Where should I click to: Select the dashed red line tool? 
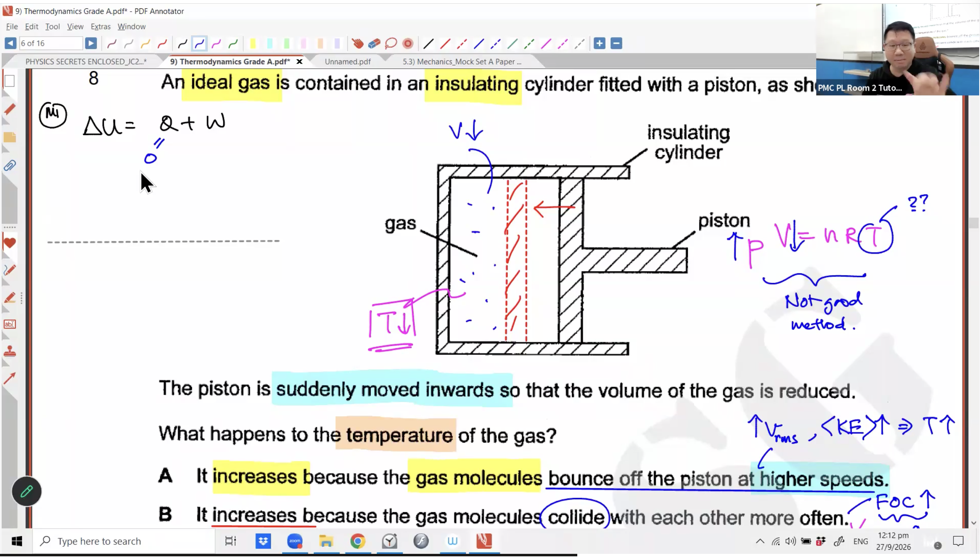tap(462, 43)
